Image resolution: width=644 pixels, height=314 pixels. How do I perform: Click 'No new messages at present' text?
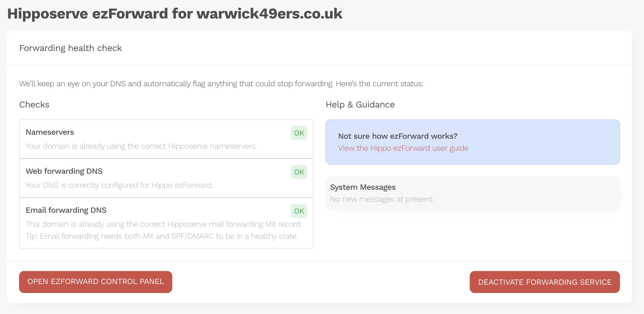point(382,199)
